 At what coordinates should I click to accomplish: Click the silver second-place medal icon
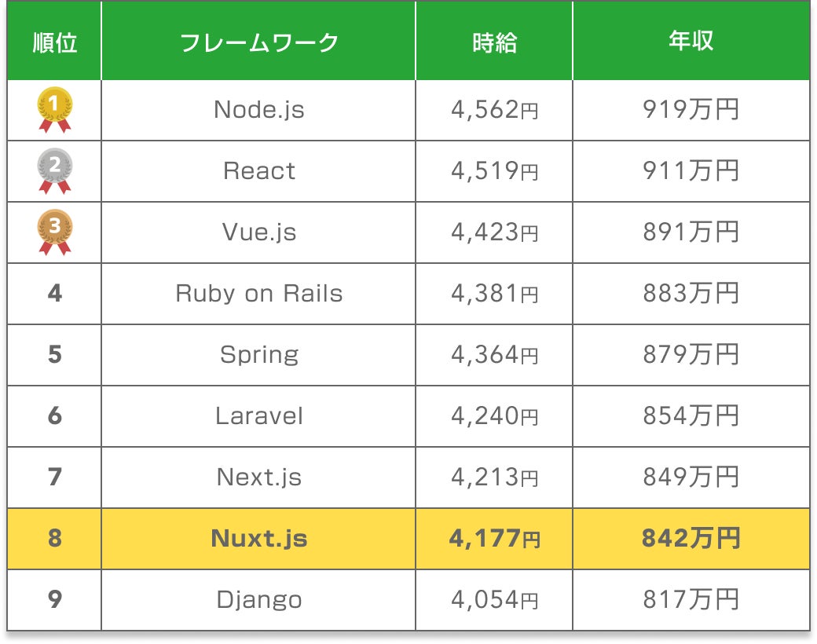coord(54,170)
